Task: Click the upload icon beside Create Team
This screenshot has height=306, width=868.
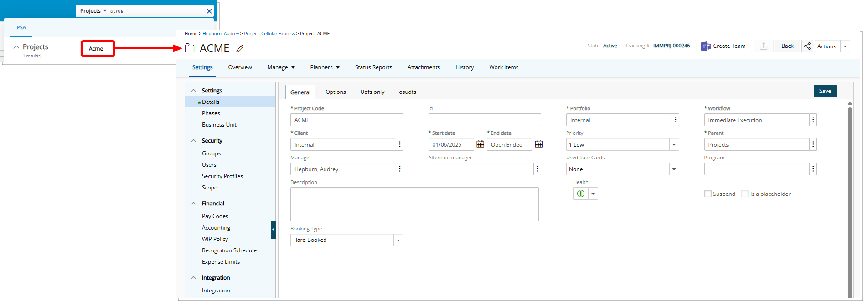Action: [763, 46]
